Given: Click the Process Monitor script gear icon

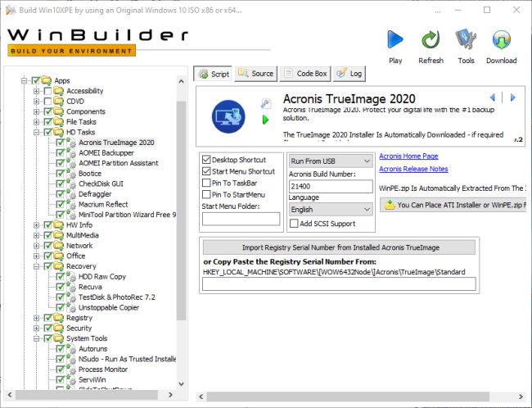Looking at the screenshot, I should [x=71, y=369].
